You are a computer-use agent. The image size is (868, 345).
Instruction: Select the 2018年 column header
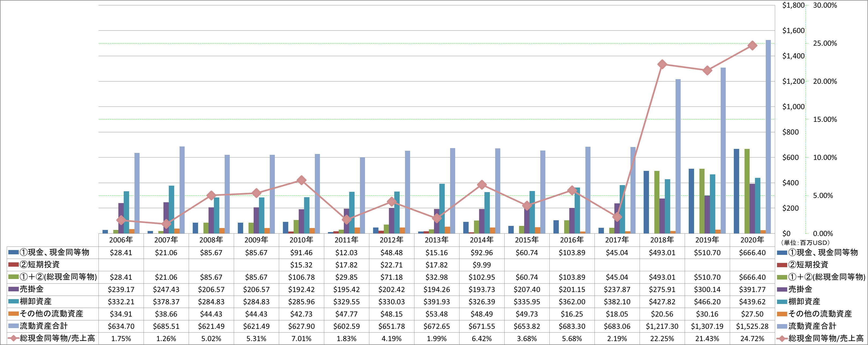pyautogui.click(x=662, y=240)
